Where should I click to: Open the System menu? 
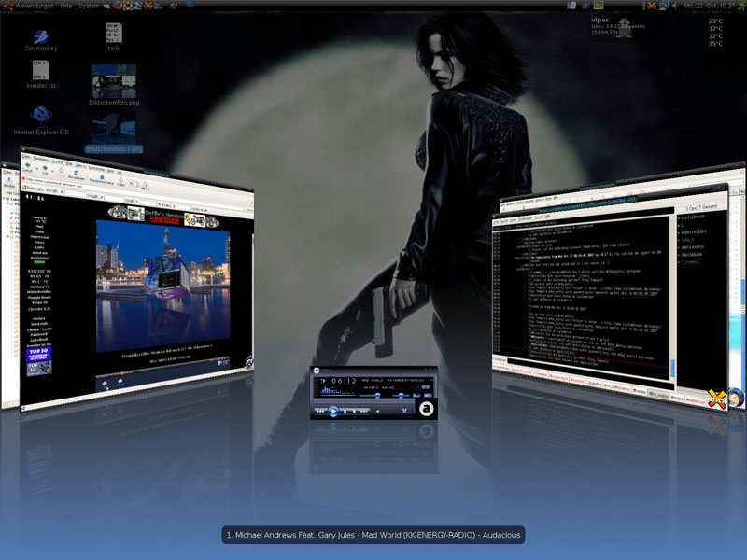click(89, 6)
